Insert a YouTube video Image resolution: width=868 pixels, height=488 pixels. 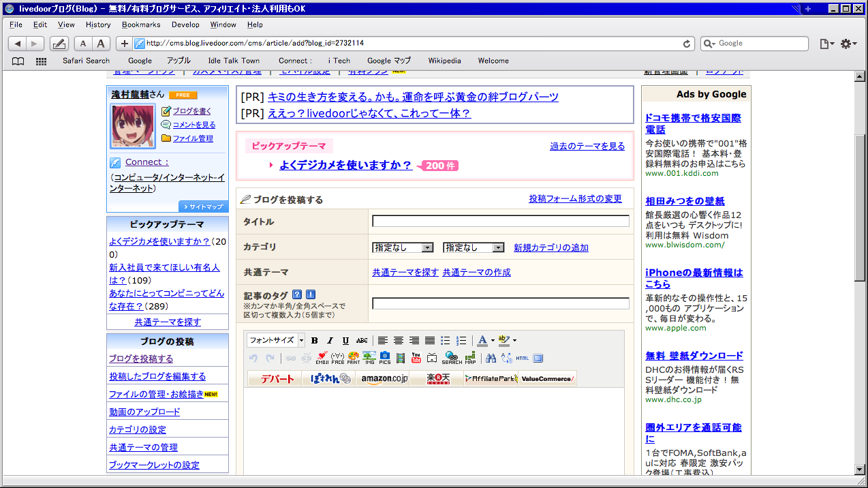(x=416, y=358)
